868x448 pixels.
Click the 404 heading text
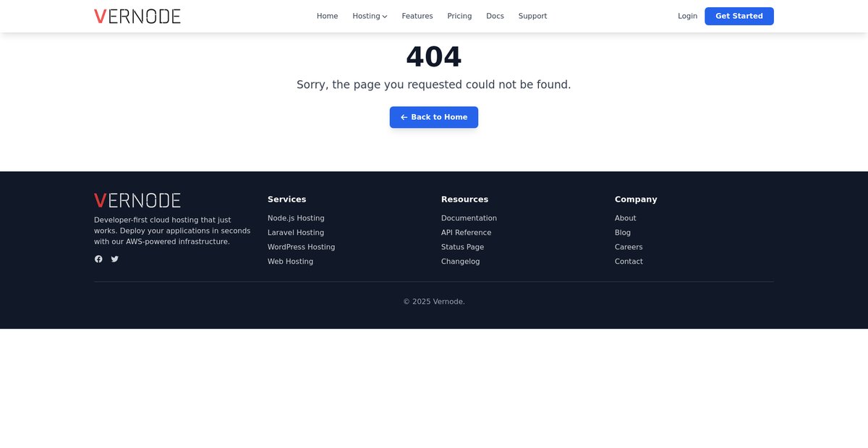point(434,57)
